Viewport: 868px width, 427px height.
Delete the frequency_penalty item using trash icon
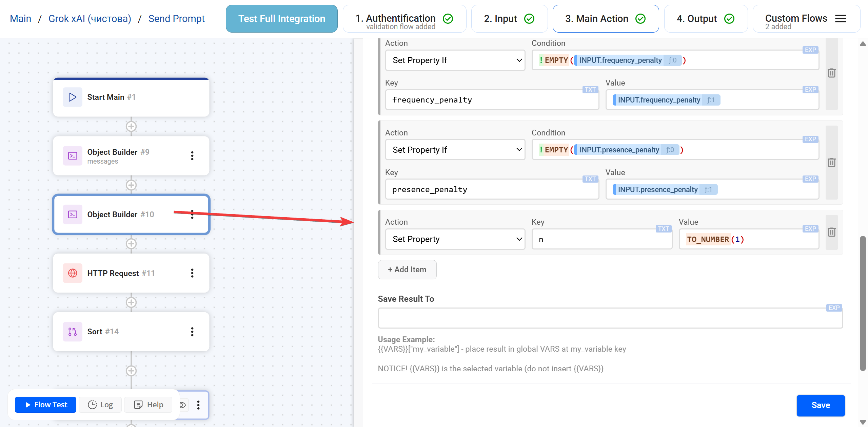pyautogui.click(x=831, y=73)
